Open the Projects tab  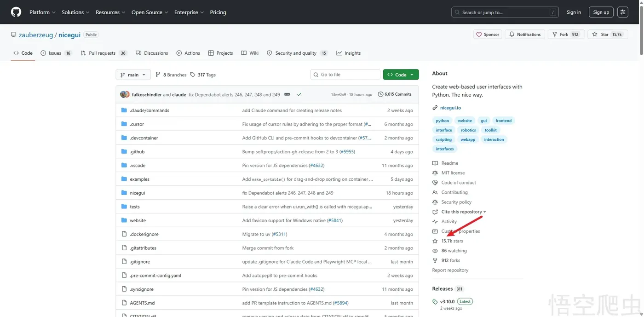coord(220,53)
